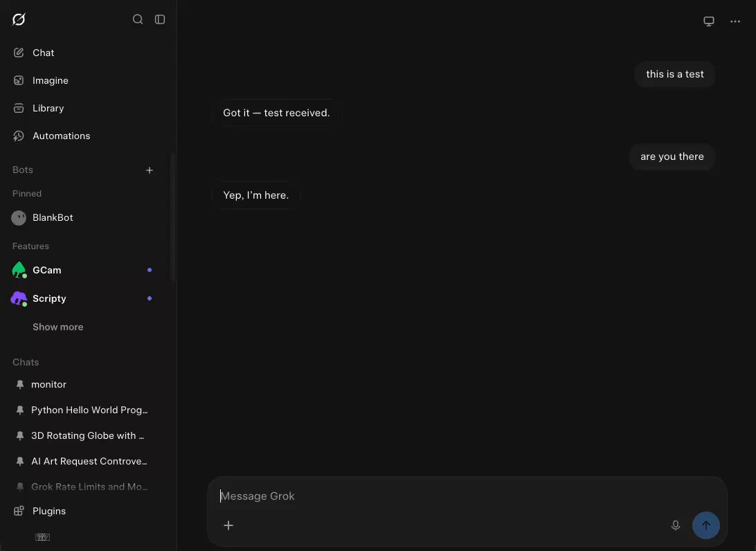Expand features list with Show more
This screenshot has width=756, height=551.
point(58,327)
